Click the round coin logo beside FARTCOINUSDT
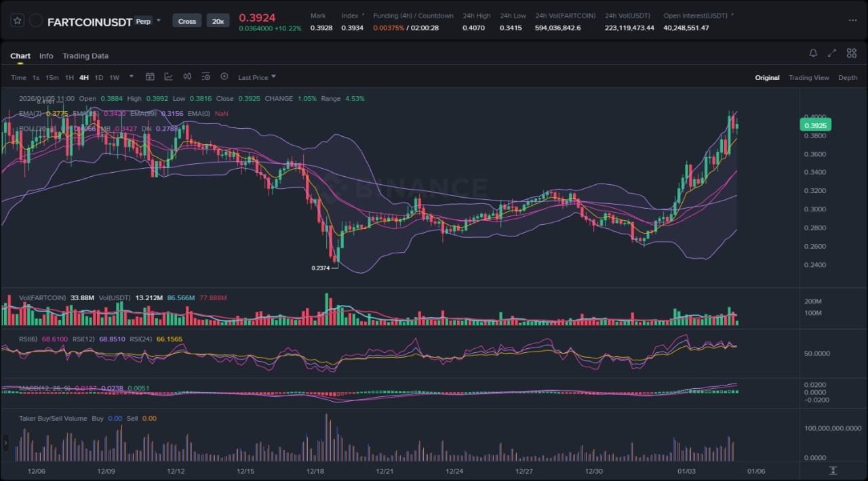Viewport: 868px width, 481px height. 37,21
